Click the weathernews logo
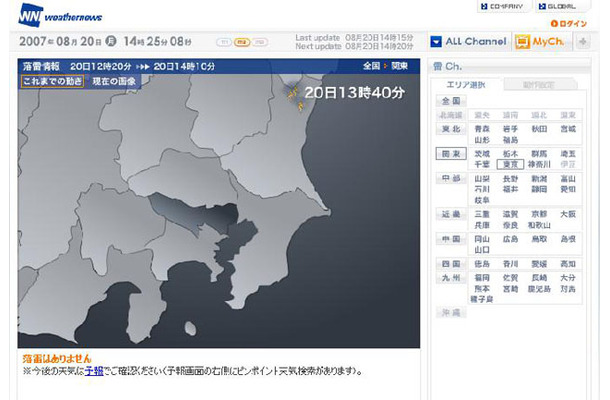The image size is (610, 400). pyautogui.click(x=61, y=15)
